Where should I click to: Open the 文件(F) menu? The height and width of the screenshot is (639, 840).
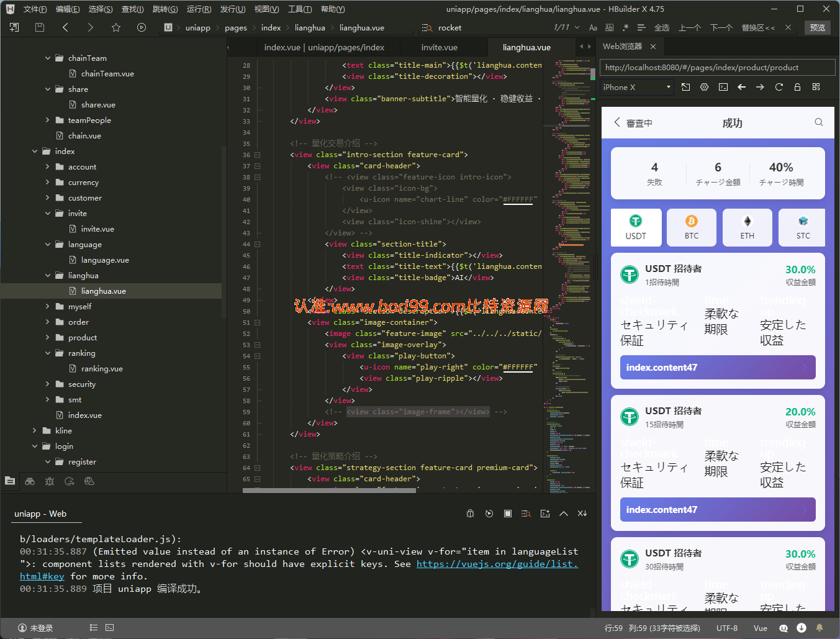coord(35,9)
